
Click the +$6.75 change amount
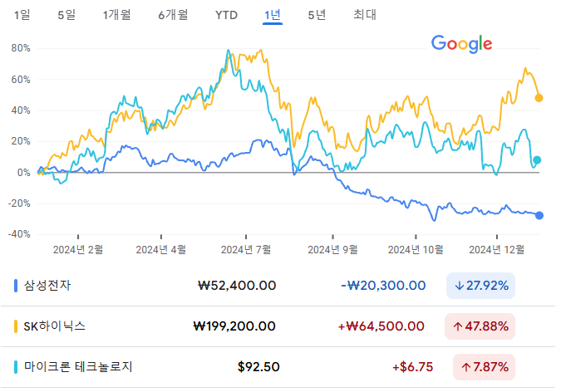(412, 367)
